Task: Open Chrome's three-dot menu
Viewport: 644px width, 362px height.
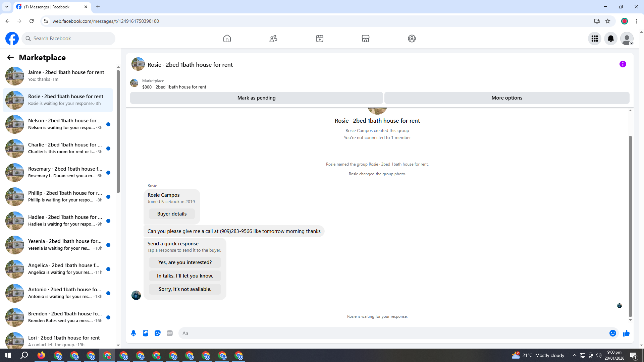Action: click(x=637, y=21)
